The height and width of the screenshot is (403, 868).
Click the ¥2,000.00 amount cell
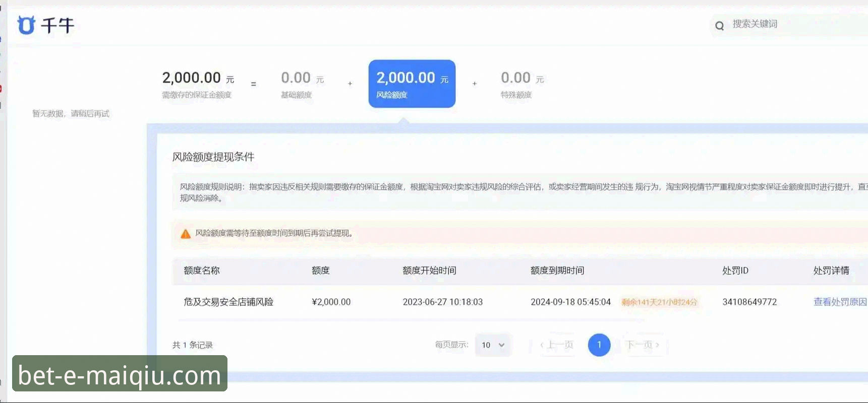(331, 302)
